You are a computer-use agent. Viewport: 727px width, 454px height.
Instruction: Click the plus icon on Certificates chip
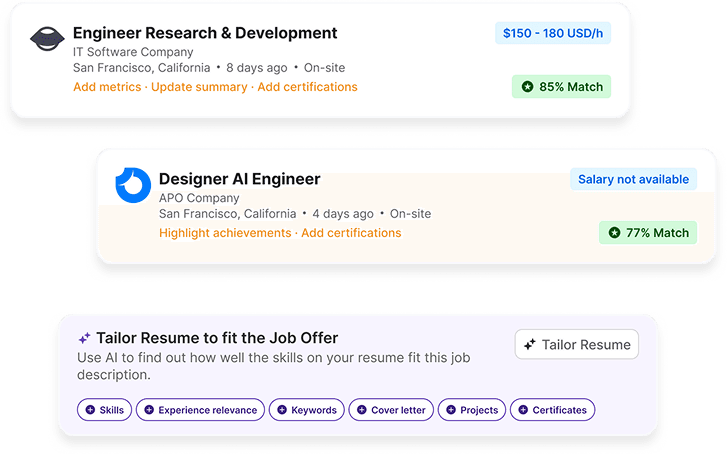522,410
